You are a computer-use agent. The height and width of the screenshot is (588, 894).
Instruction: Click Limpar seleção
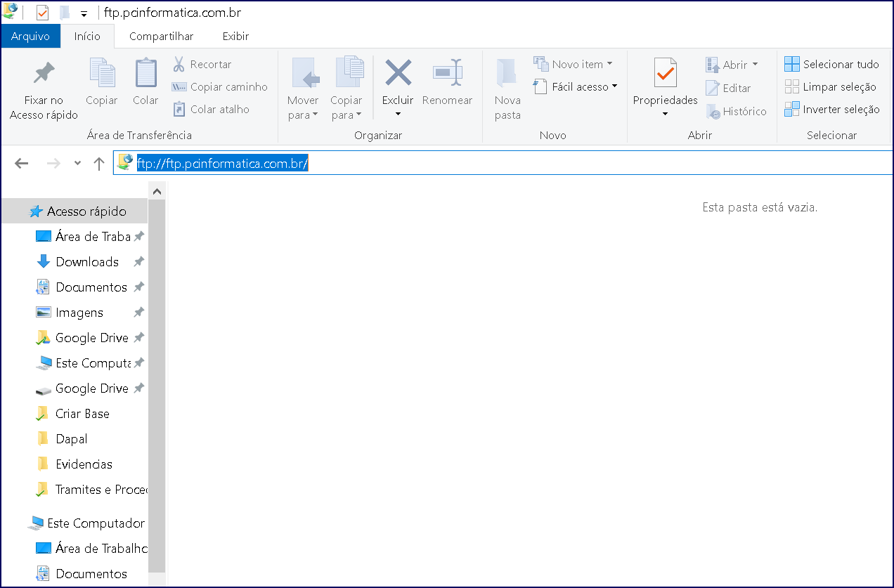pos(831,86)
